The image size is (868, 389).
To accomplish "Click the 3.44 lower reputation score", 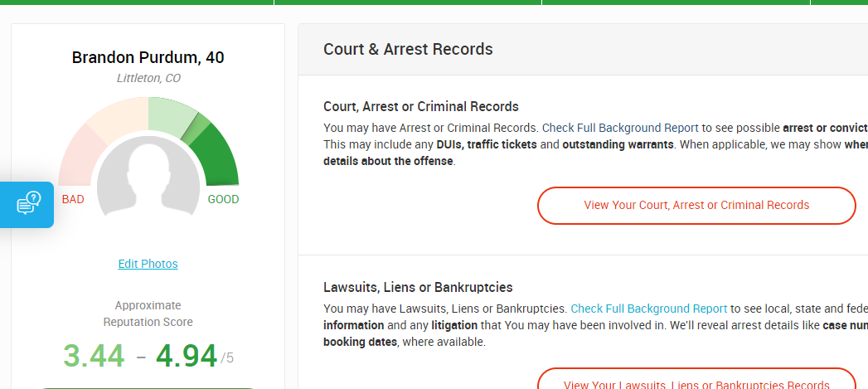I will click(94, 355).
